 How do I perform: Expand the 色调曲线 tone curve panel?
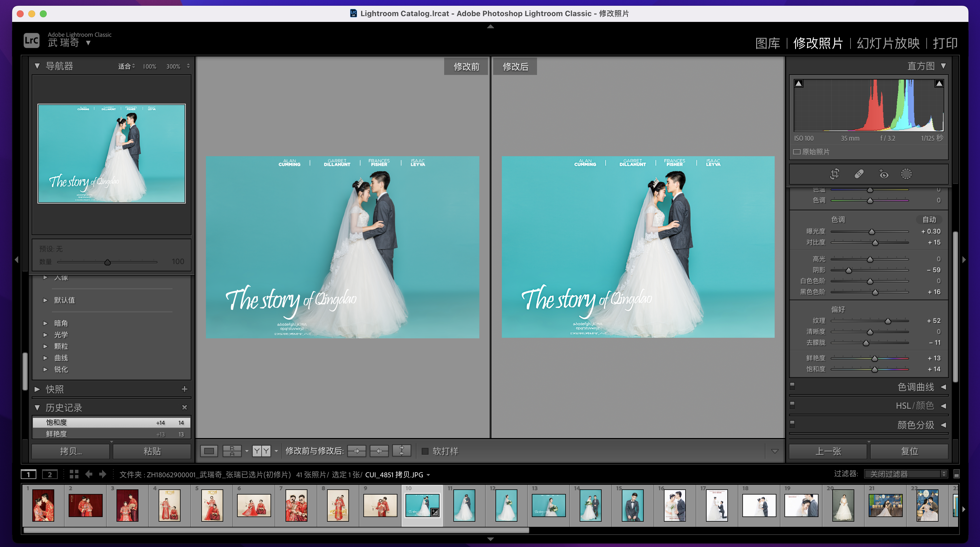916,387
